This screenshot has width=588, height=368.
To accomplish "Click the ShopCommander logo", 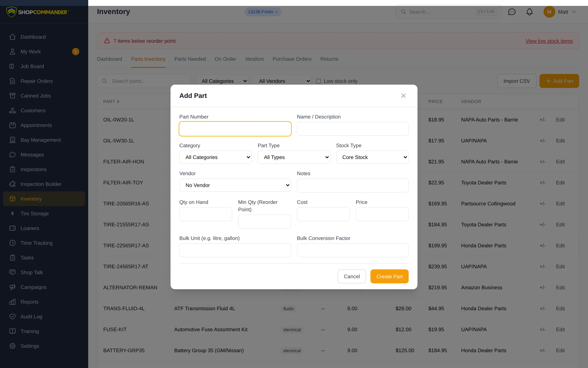I will (38, 12).
